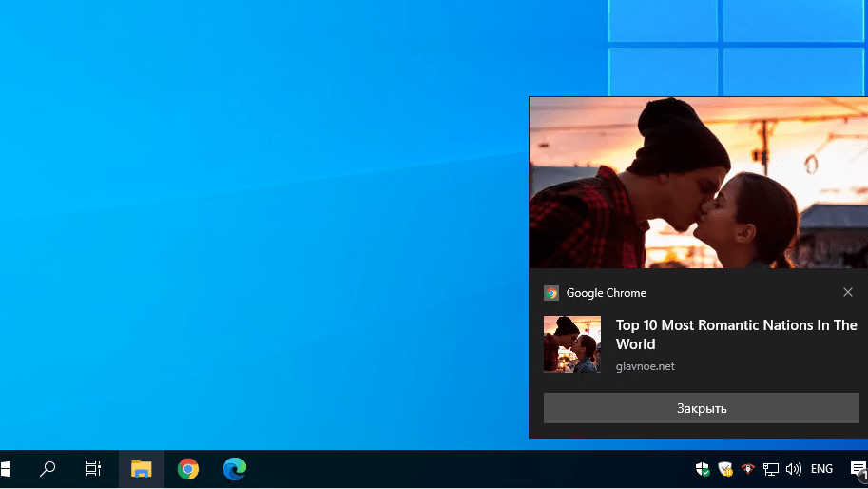
Task: Open Windows Security tray icon
Action: tap(703, 469)
